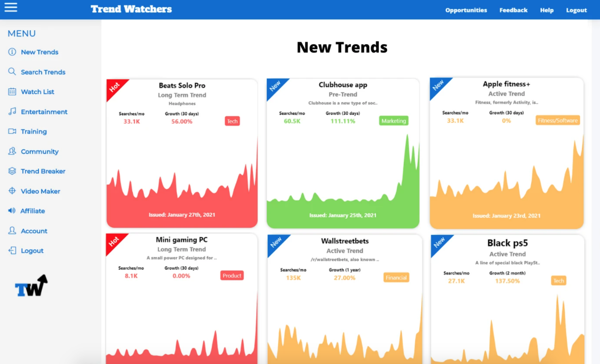Click the Hot ribbon on Mini gaming PC
Viewport: 600px width, 364px height.
tap(114, 241)
